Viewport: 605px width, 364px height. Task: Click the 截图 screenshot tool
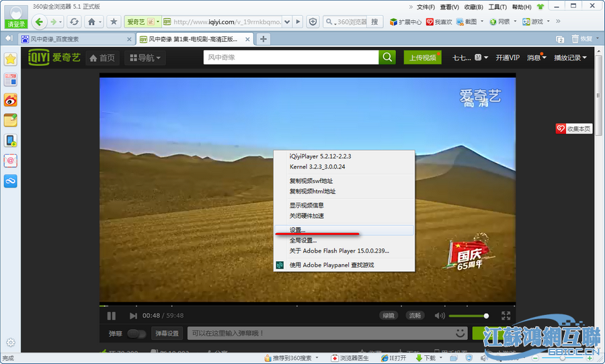point(467,22)
